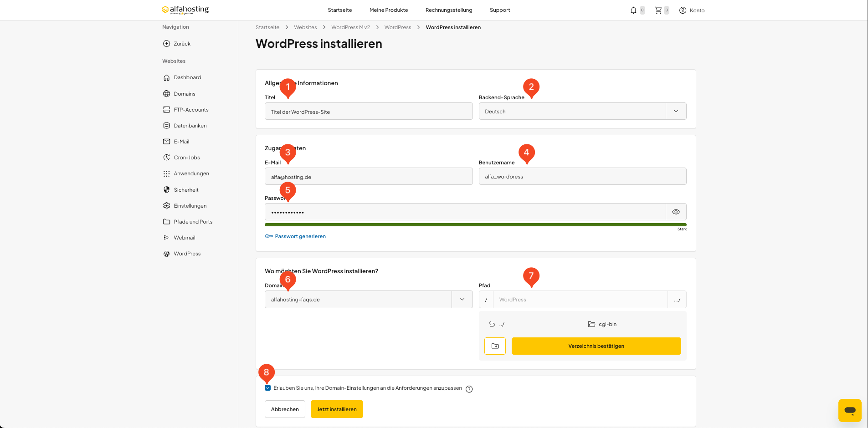Screen dimensions: 868x428
Task: Open the Backend-Sprache Deutsch dropdown
Action: point(582,111)
